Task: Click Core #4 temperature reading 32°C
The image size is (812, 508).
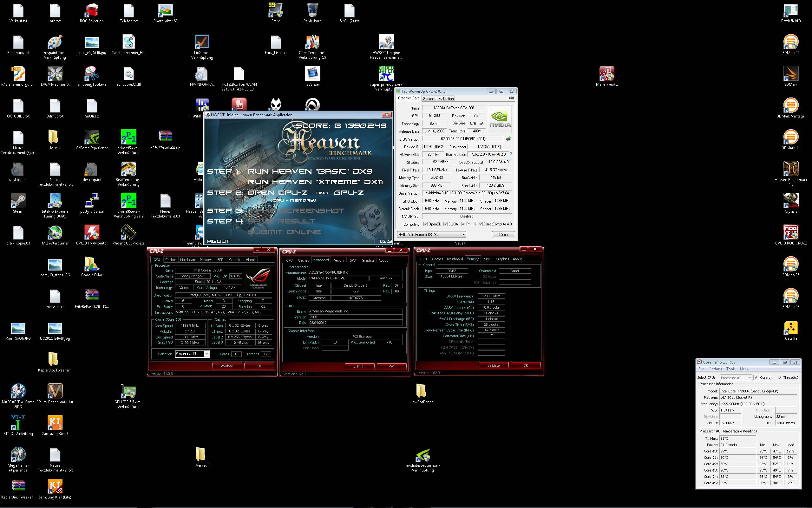Action: [x=737, y=477]
